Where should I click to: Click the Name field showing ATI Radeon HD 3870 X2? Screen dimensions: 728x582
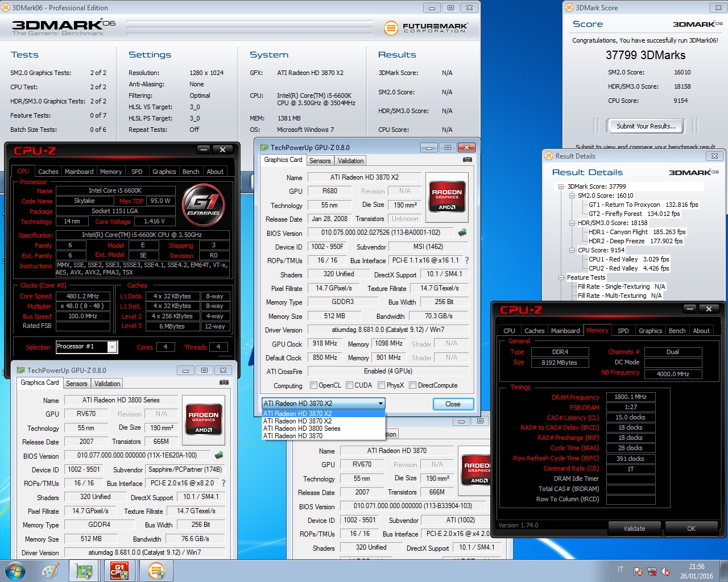(x=365, y=177)
